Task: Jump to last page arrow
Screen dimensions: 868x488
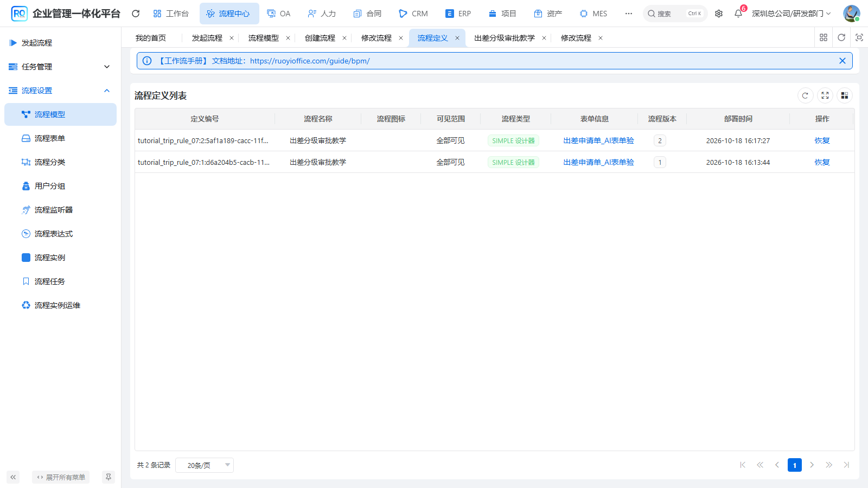Action: pos(846,465)
